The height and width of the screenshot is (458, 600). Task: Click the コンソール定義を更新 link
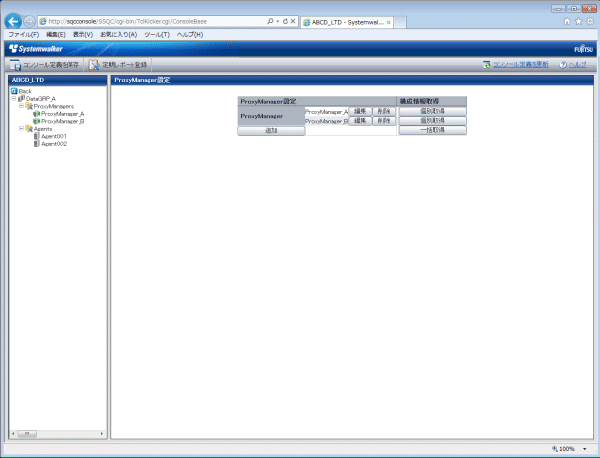520,65
